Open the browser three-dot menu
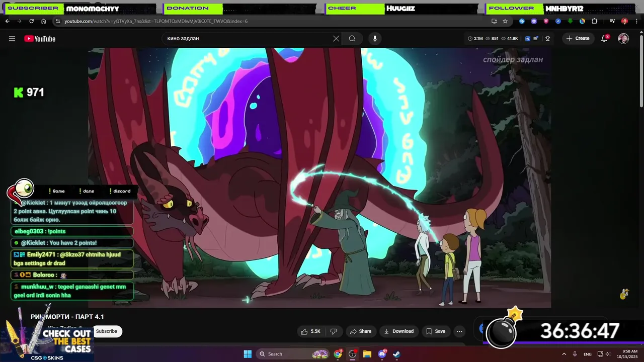This screenshot has width=644, height=362. [636, 21]
